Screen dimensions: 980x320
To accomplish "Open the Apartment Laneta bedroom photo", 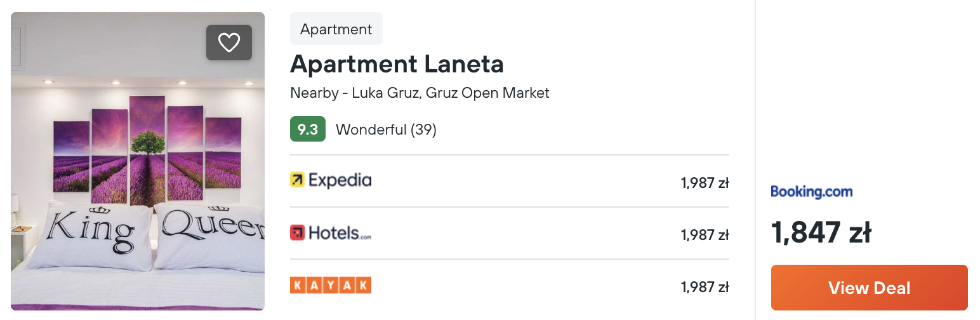I will [x=138, y=161].
